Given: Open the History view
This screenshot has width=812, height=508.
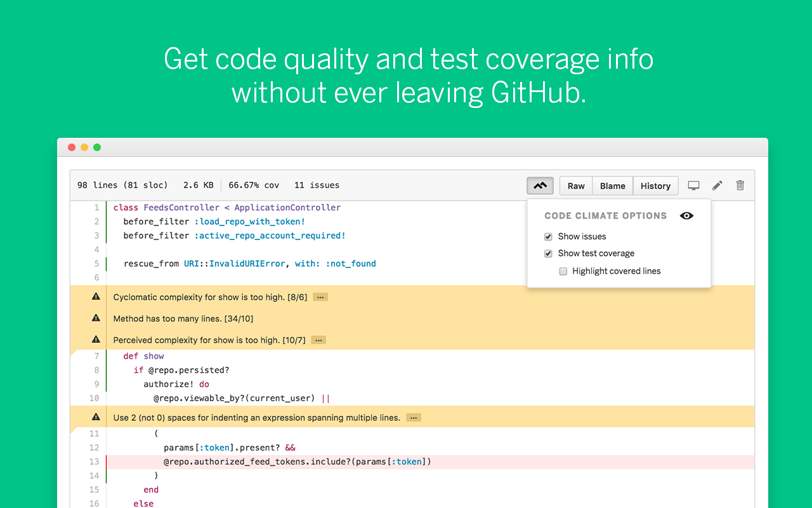Looking at the screenshot, I should [655, 185].
